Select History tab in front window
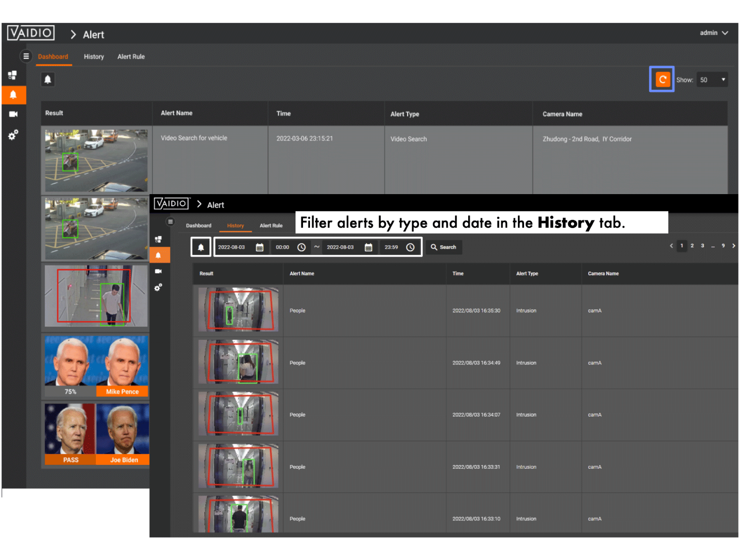Image resolution: width=740 pixels, height=560 pixels. [x=235, y=226]
